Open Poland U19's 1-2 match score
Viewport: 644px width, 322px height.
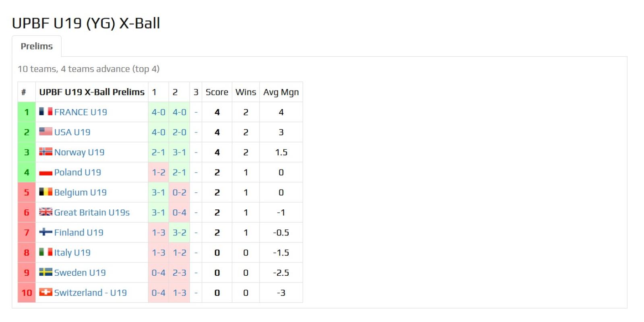[159, 172]
